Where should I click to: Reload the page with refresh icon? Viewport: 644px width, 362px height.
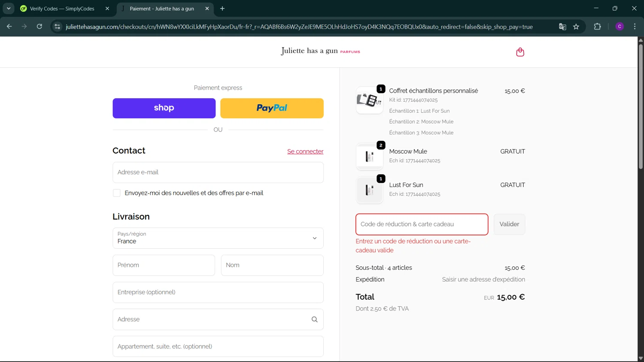[39, 27]
